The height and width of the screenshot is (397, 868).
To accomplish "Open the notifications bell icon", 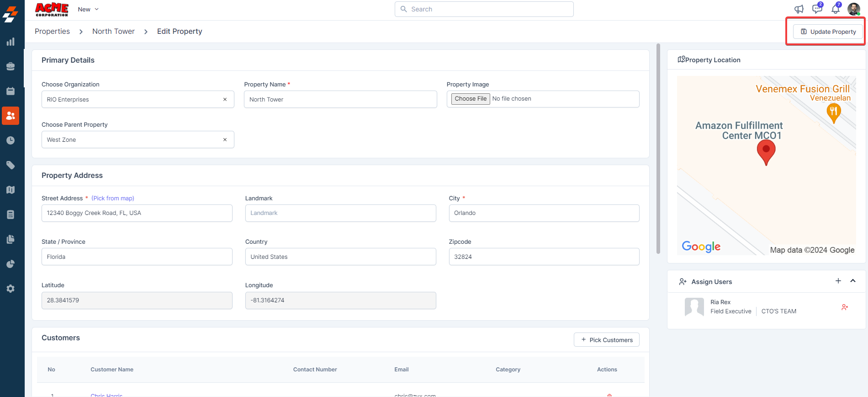I will tap(835, 9).
